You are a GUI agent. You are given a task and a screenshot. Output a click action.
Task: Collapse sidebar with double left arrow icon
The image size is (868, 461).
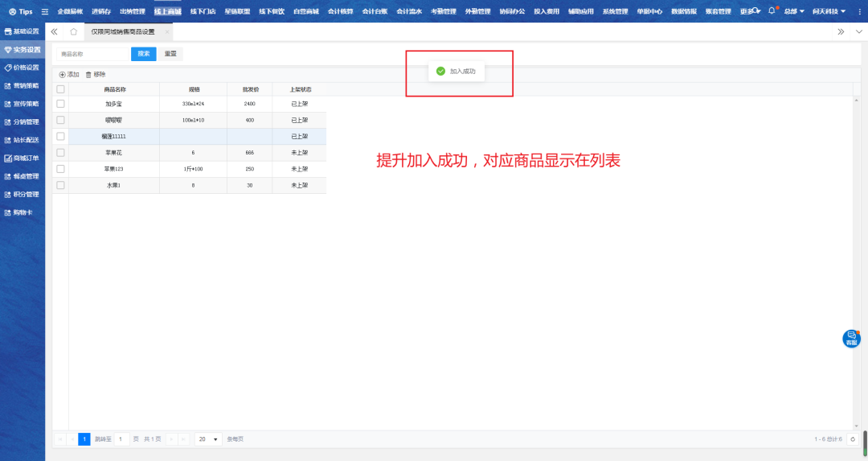54,31
